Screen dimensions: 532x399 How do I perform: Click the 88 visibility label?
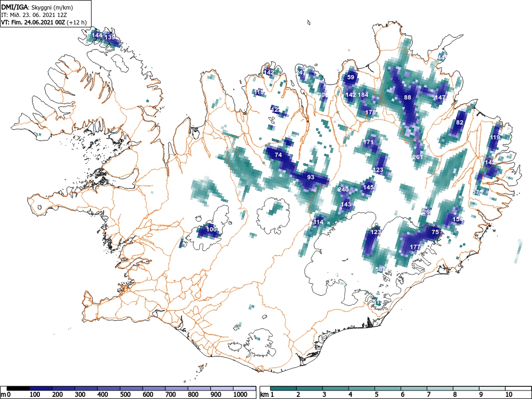coord(408,97)
